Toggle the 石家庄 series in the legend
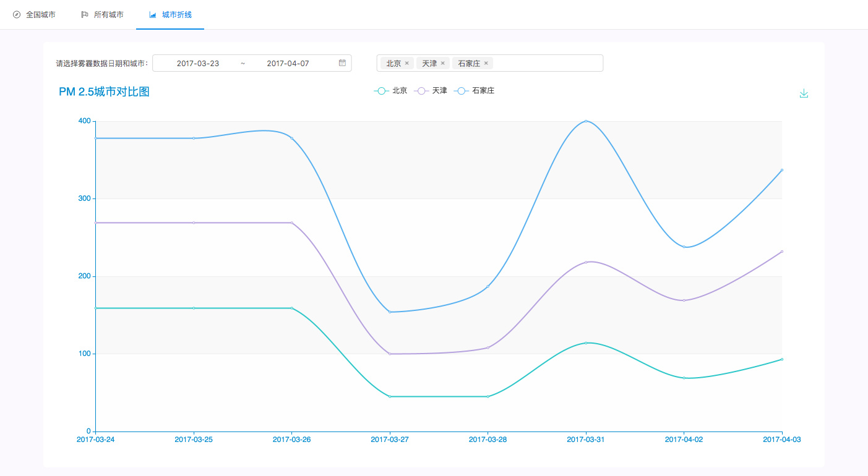Image resolution: width=868 pixels, height=476 pixels. click(x=474, y=91)
